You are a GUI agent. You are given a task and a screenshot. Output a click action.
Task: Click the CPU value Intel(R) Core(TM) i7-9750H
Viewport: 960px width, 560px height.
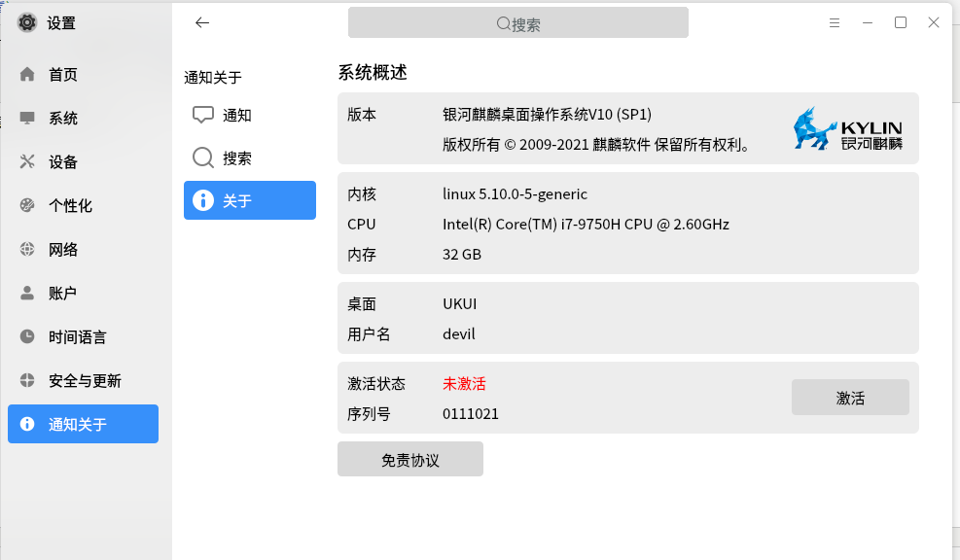click(586, 224)
